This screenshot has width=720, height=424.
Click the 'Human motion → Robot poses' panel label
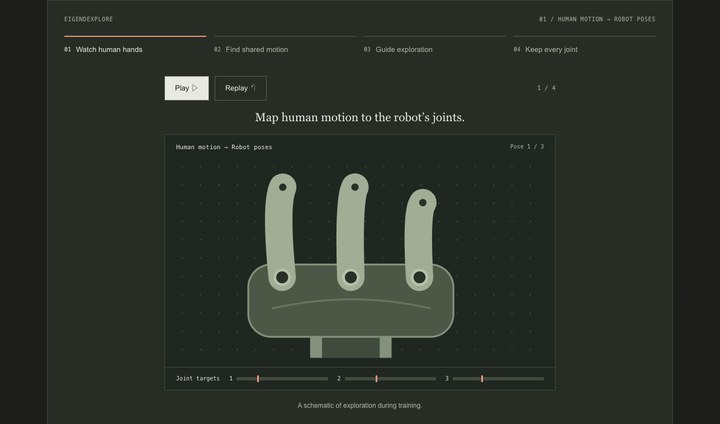224,147
